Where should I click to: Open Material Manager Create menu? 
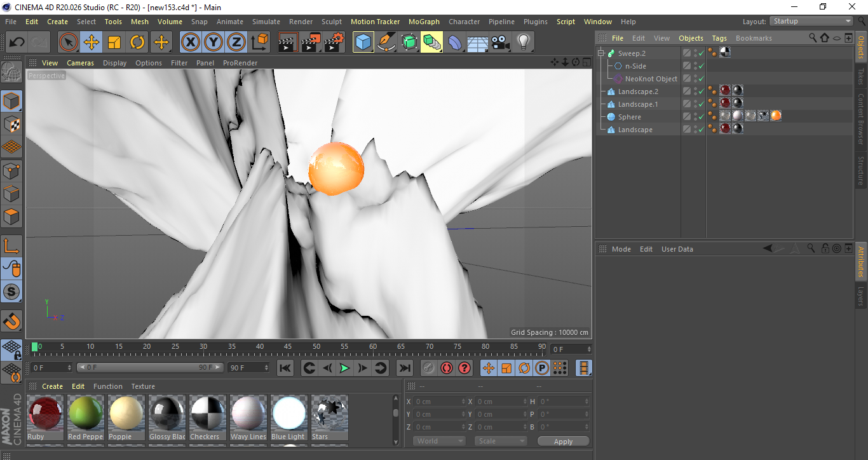pos(53,386)
